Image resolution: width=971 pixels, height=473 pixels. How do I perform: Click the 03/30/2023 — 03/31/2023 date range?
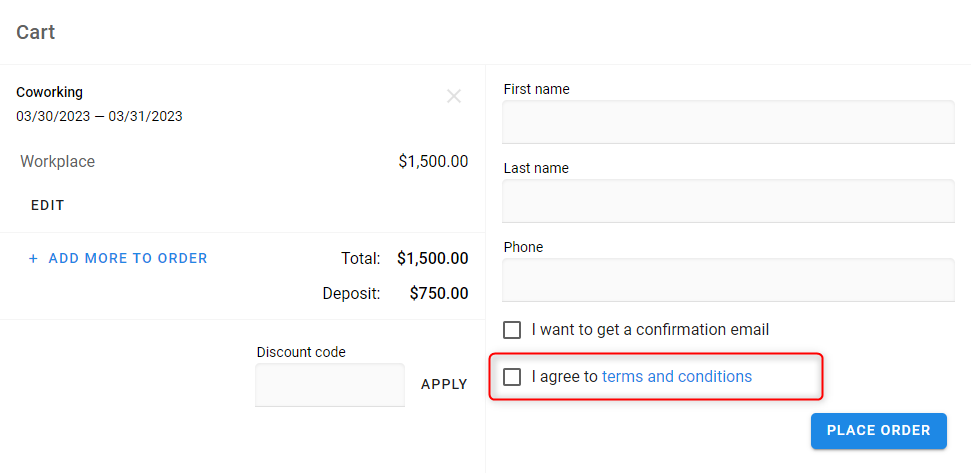pos(99,116)
